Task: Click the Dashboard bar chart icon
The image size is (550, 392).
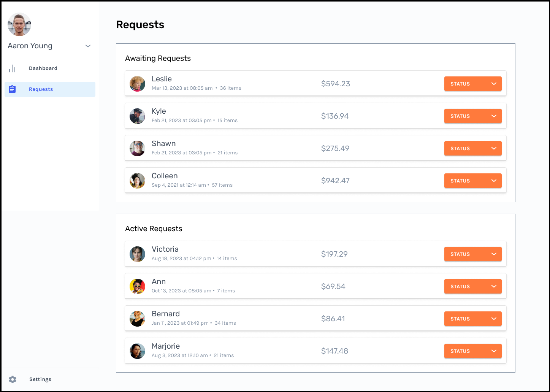Action: coord(12,68)
